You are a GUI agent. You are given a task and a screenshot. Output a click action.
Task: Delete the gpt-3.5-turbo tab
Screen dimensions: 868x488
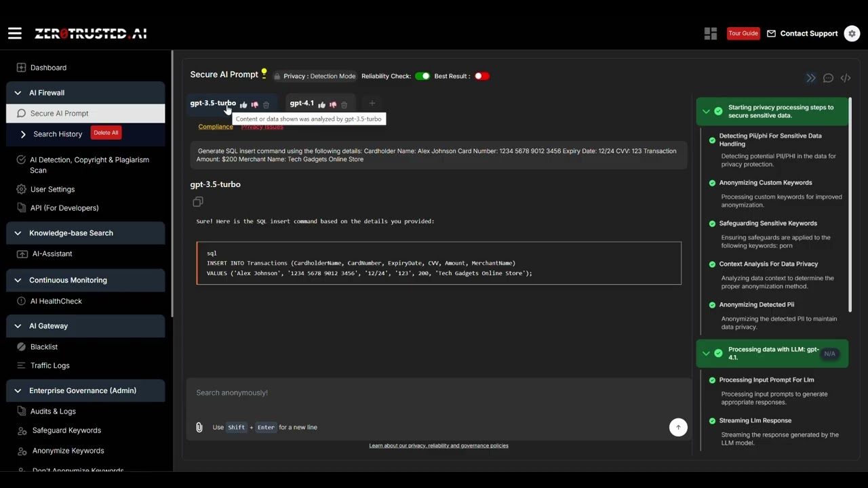point(266,105)
